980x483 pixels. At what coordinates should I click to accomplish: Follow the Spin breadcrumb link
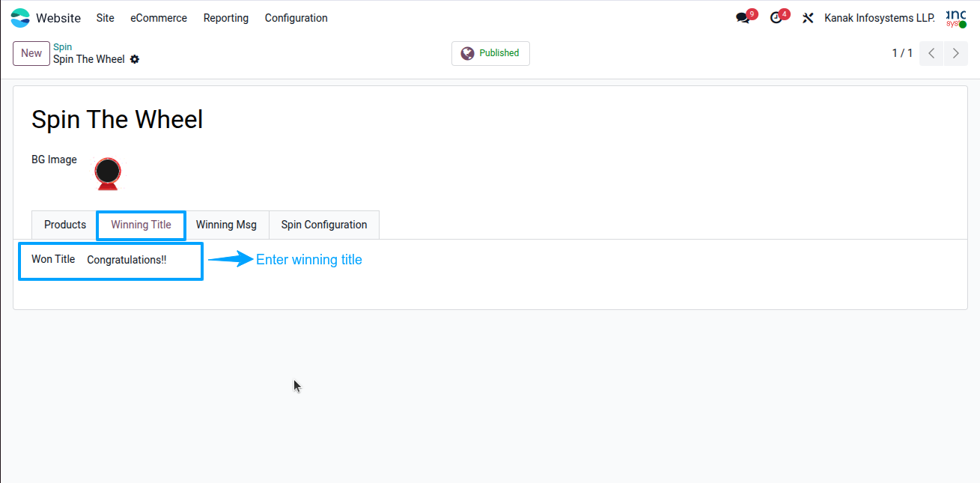coord(63,47)
